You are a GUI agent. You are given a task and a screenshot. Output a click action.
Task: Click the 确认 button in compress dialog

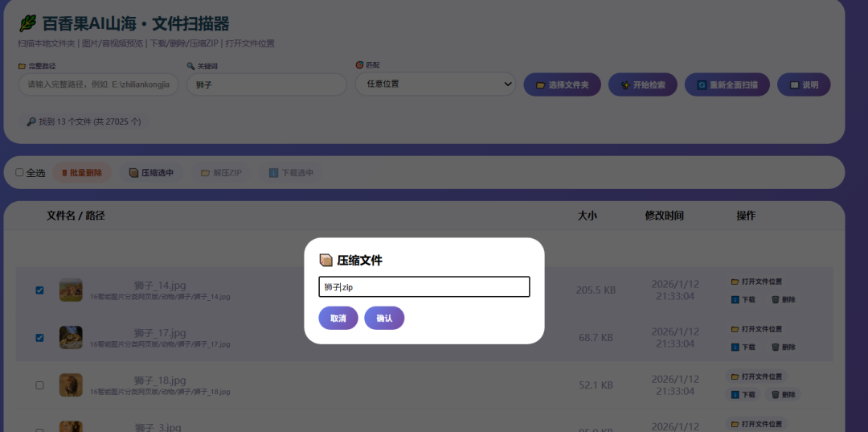coord(384,318)
